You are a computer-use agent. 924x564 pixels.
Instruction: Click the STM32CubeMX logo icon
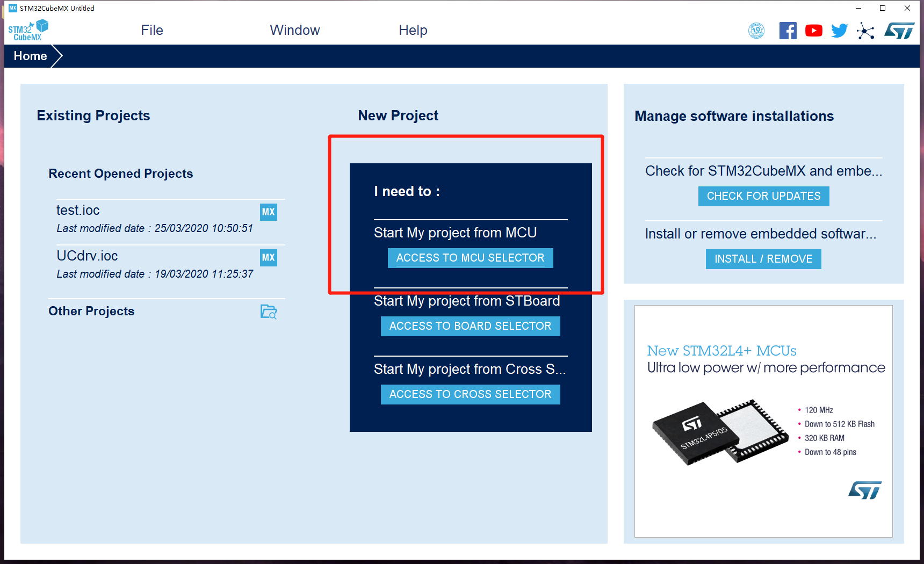coord(28,30)
